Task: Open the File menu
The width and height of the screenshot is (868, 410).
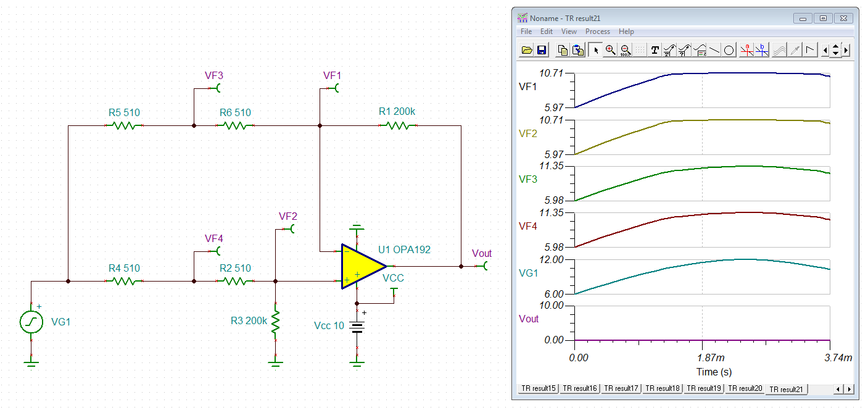Action: [x=526, y=31]
